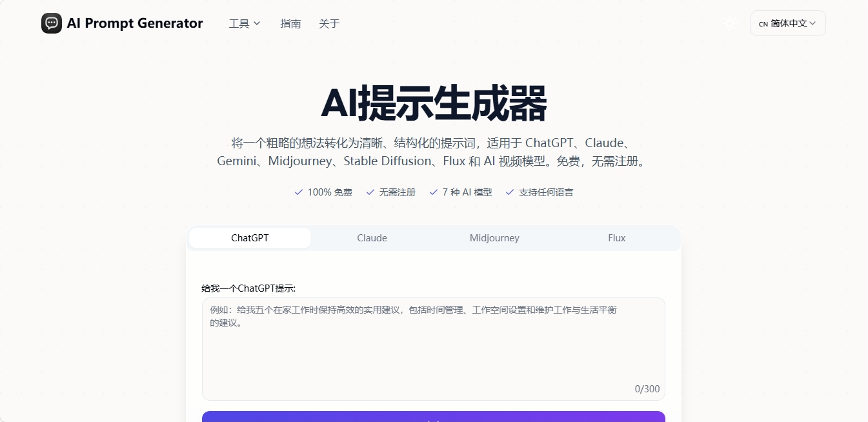Select the ChatGPT tab
The image size is (868, 422).
click(250, 238)
